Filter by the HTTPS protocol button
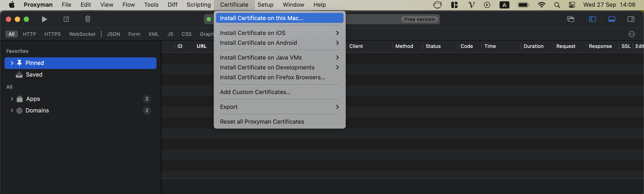This screenshot has height=194, width=644. pos(52,34)
